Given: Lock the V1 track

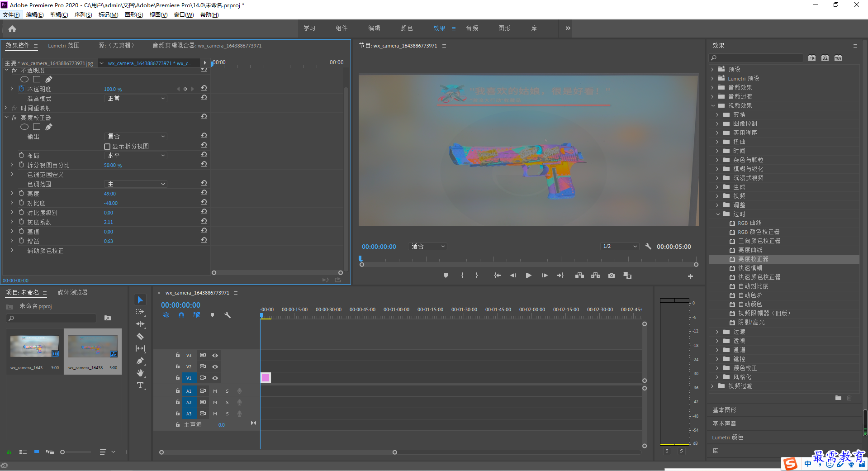Looking at the screenshot, I should click(x=178, y=378).
